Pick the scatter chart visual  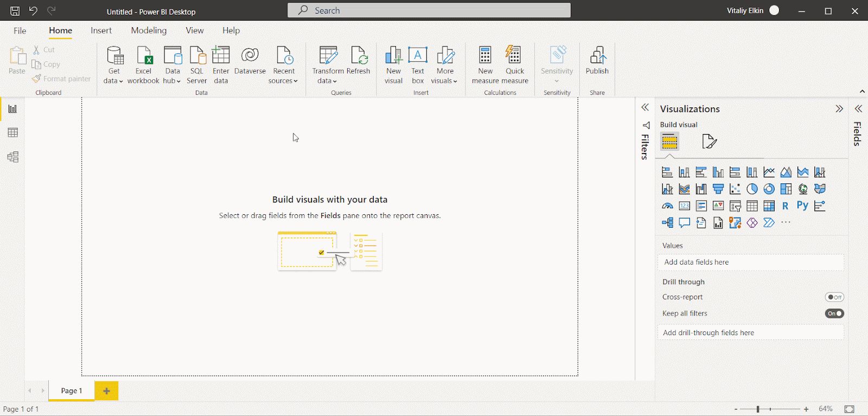point(735,189)
